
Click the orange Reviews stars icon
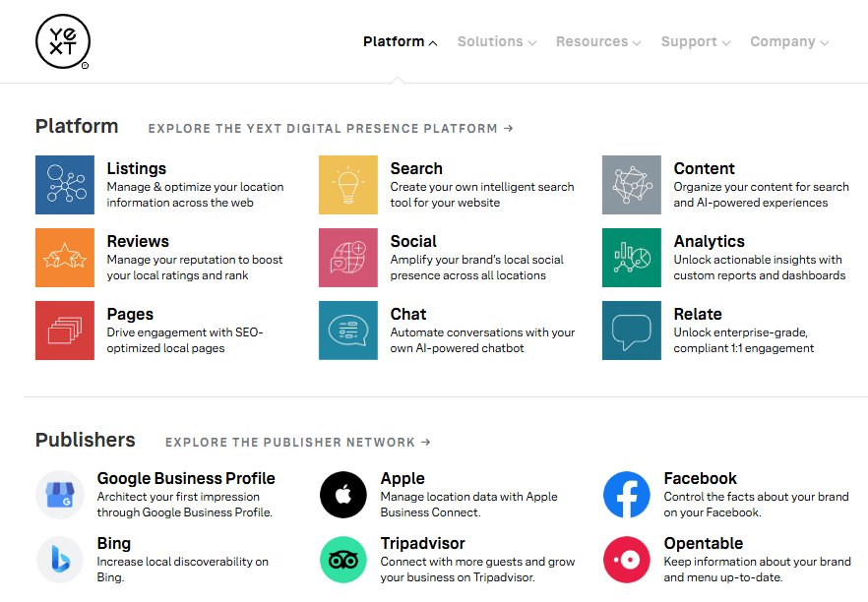tap(65, 258)
